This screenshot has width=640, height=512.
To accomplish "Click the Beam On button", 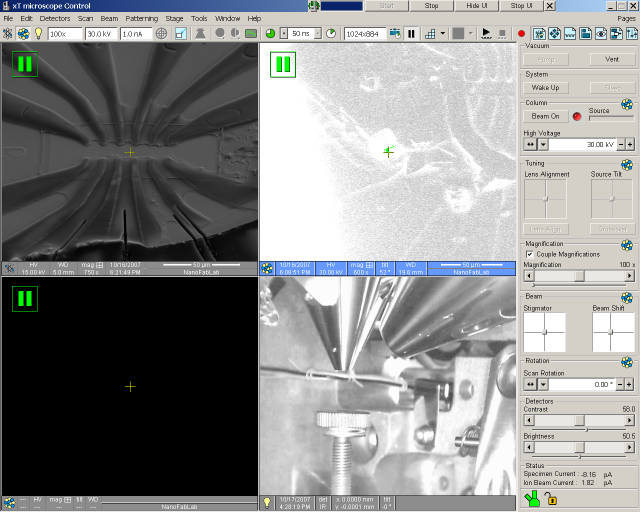I will click(545, 116).
